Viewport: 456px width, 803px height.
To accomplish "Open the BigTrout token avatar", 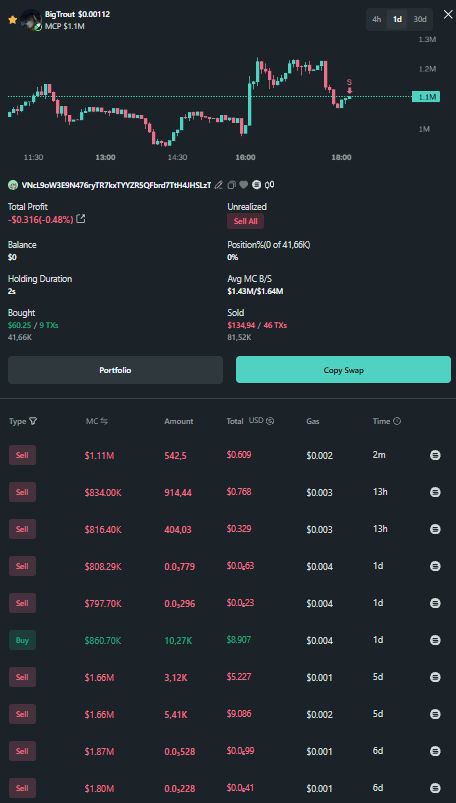I will 31,20.
